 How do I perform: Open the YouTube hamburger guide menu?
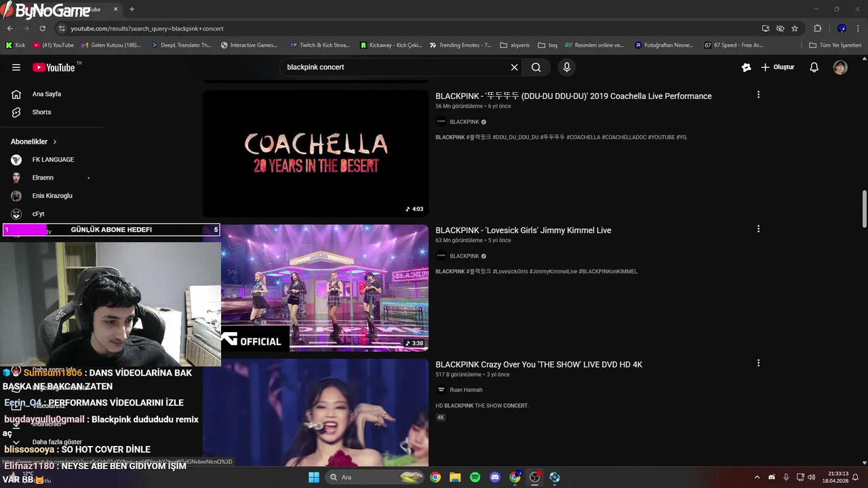click(16, 67)
